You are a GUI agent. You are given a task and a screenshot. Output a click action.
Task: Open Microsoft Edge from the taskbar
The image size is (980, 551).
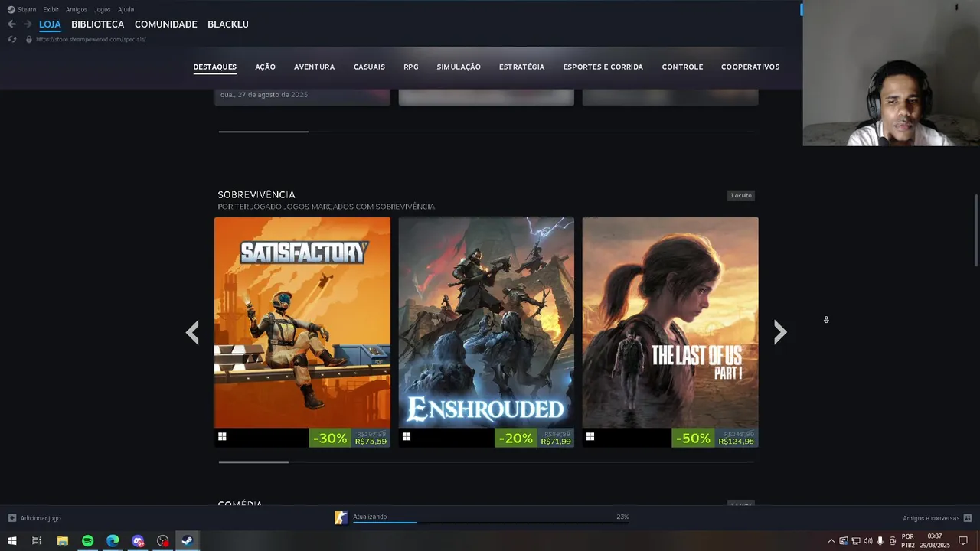113,541
